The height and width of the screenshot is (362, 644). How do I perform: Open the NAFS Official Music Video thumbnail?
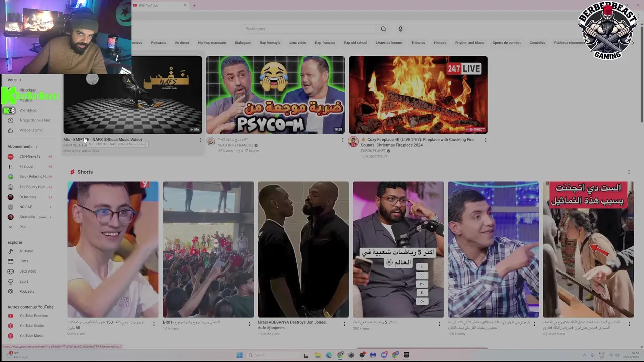pyautogui.click(x=133, y=95)
